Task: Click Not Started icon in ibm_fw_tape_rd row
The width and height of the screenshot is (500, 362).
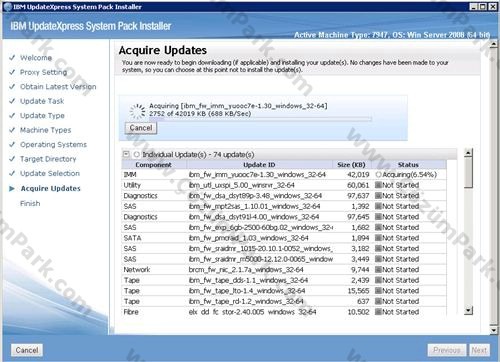Action: 378,301
